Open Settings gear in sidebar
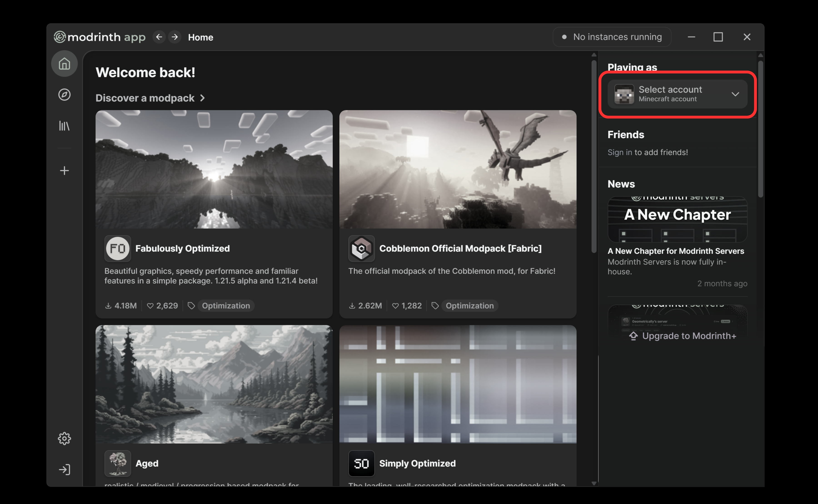The height and width of the screenshot is (504, 818). [64, 439]
